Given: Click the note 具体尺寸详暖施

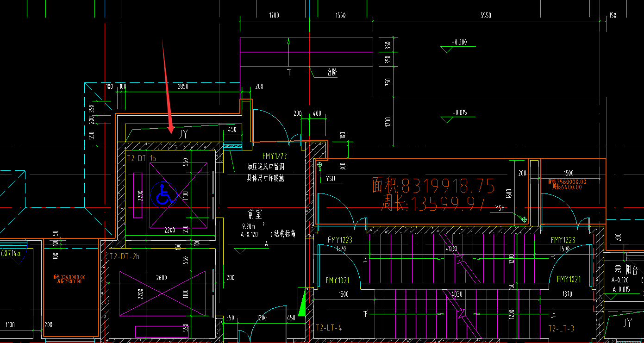Looking at the screenshot, I should pos(265,178).
